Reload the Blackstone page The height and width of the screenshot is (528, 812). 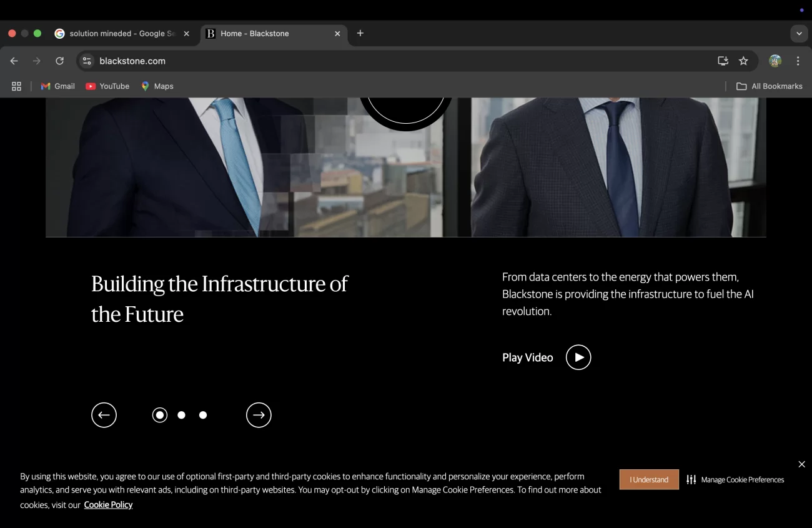tap(59, 61)
